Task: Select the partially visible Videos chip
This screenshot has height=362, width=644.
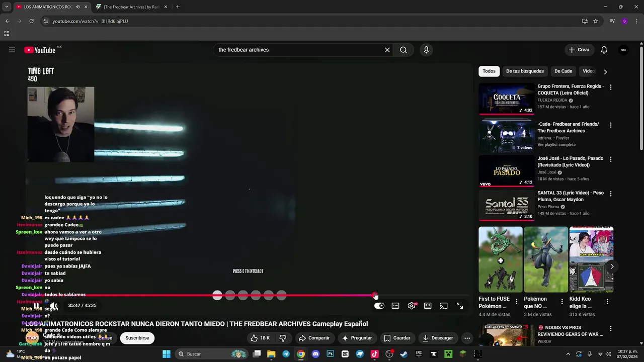Action: coord(588,71)
